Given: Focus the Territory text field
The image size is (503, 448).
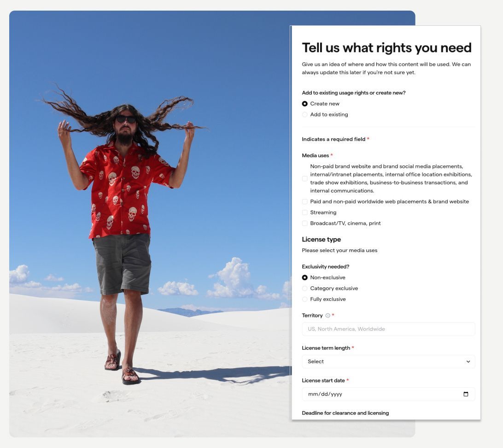Looking at the screenshot, I should pos(388,329).
